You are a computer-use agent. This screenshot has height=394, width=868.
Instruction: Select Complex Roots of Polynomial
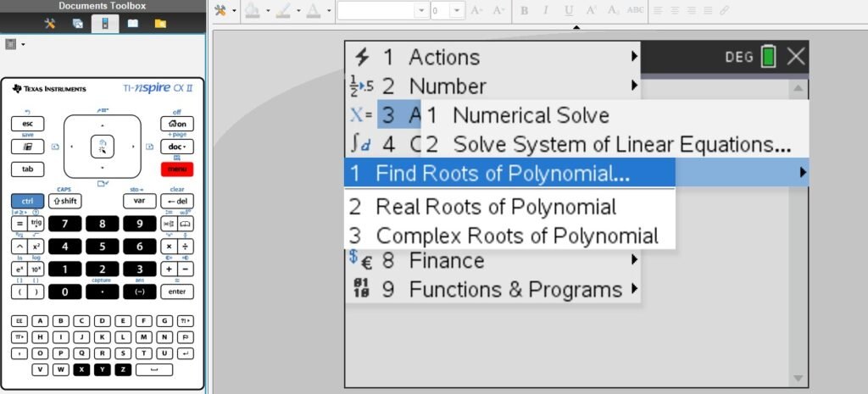pyautogui.click(x=509, y=236)
